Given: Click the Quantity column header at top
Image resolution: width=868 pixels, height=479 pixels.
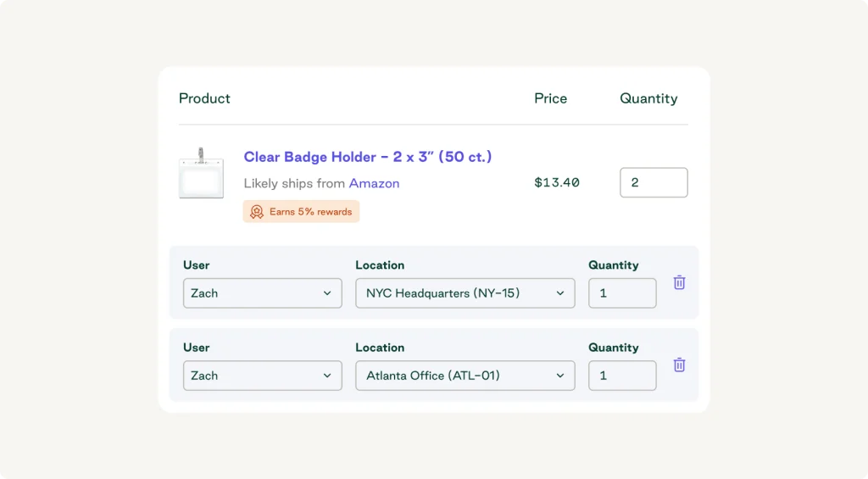Looking at the screenshot, I should 648,98.
